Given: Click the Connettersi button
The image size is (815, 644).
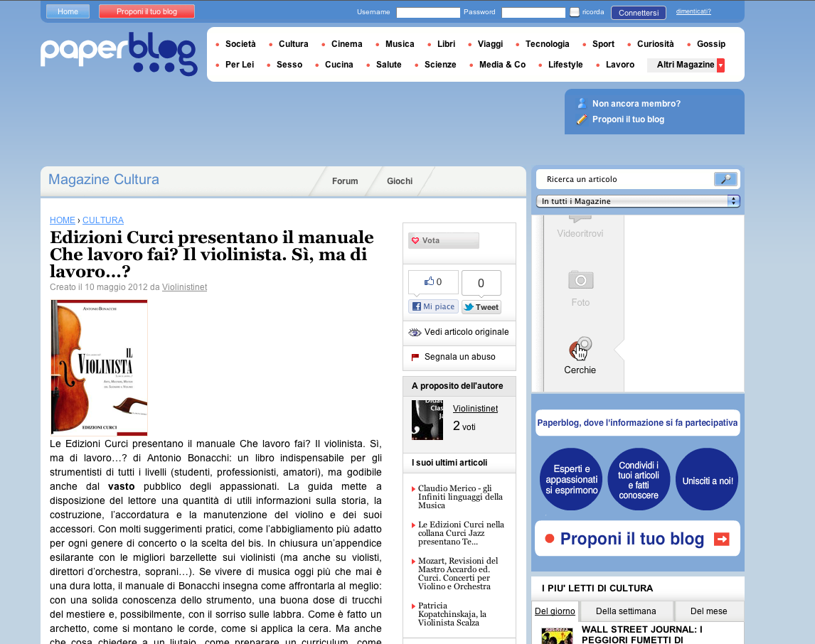Looking at the screenshot, I should coord(639,13).
